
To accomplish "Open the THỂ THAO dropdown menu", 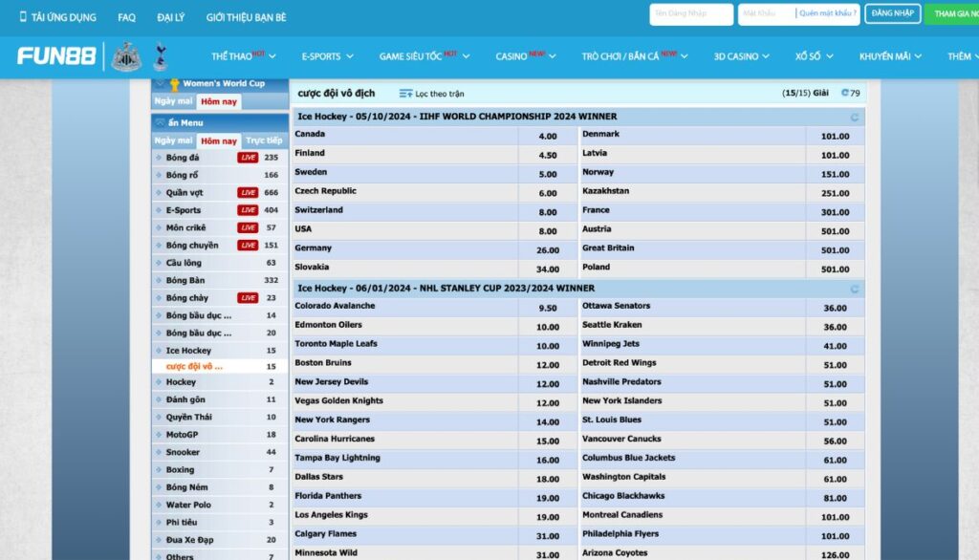I will [244, 56].
